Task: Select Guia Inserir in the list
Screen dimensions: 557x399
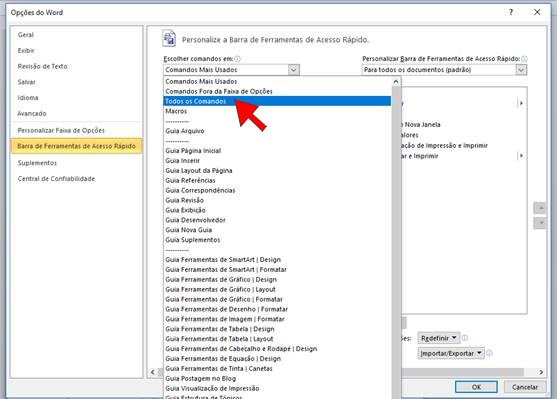Action: [277, 161]
